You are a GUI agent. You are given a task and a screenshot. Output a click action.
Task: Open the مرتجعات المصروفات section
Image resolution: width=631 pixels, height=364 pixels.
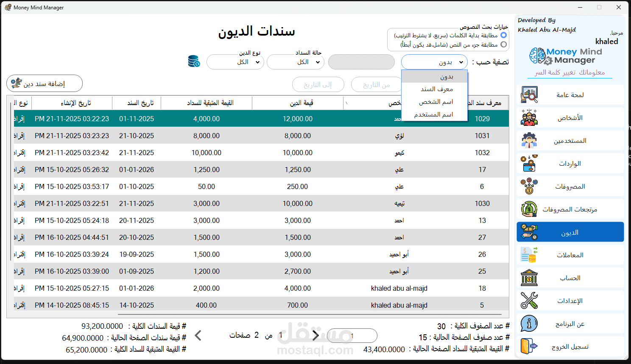[570, 209]
